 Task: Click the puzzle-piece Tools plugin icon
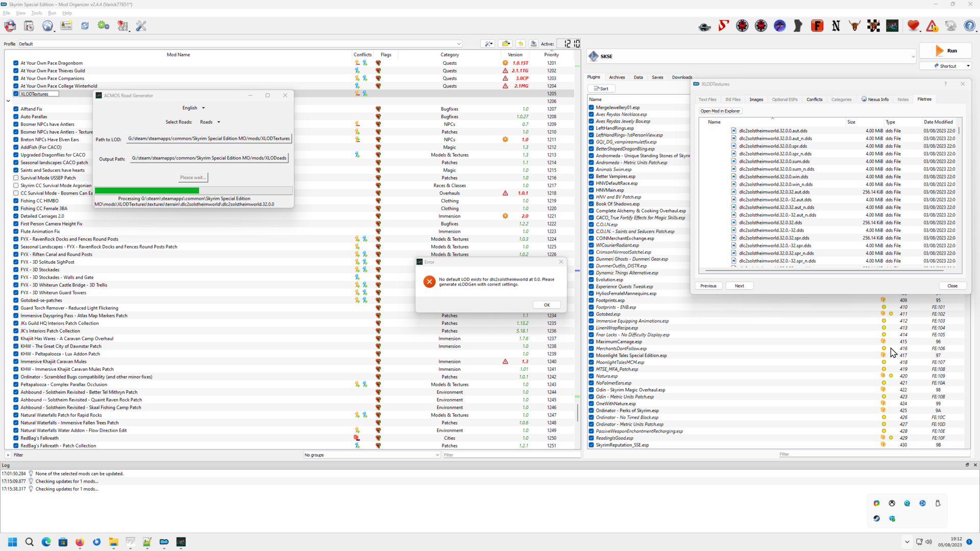pos(122,26)
